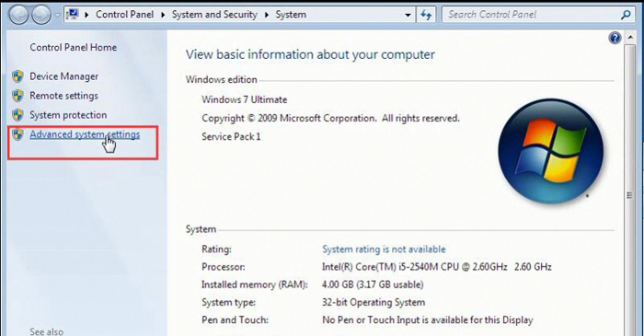Click the computer icon in address bar
Screen dimensions: 644x336
(73, 15)
